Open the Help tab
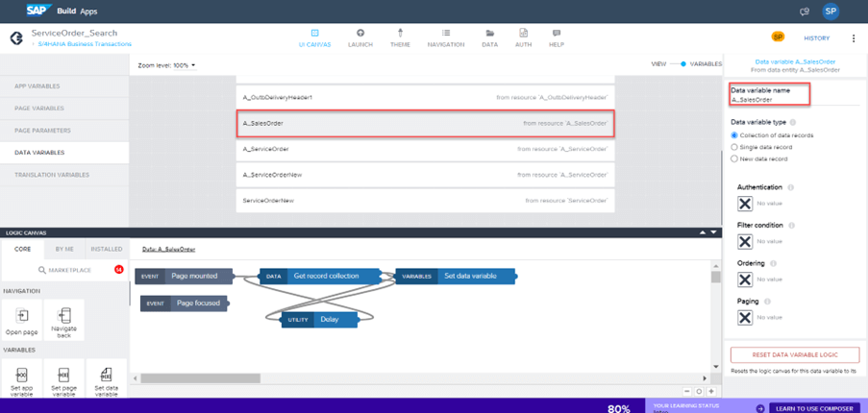This screenshot has height=413, width=868. point(557,38)
